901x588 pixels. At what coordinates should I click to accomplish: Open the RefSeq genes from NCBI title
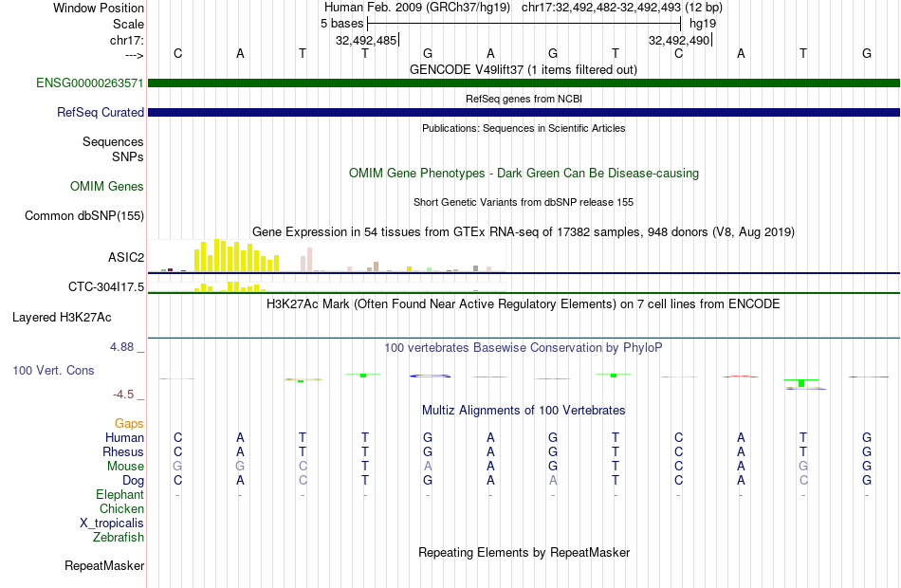coord(524,99)
